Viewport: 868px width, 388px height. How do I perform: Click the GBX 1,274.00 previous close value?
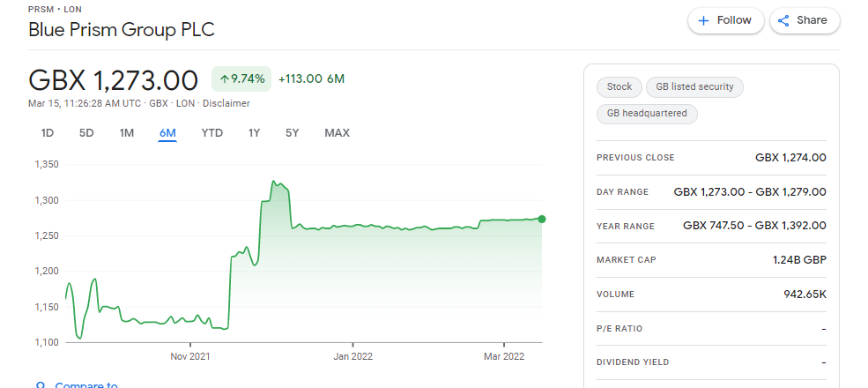[790, 158]
